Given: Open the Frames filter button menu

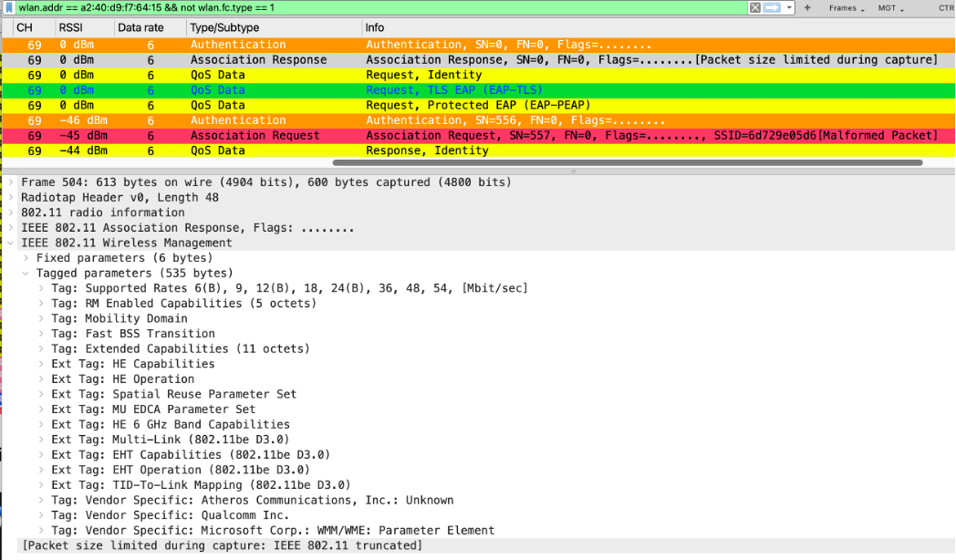Looking at the screenshot, I should pyautogui.click(x=844, y=8).
